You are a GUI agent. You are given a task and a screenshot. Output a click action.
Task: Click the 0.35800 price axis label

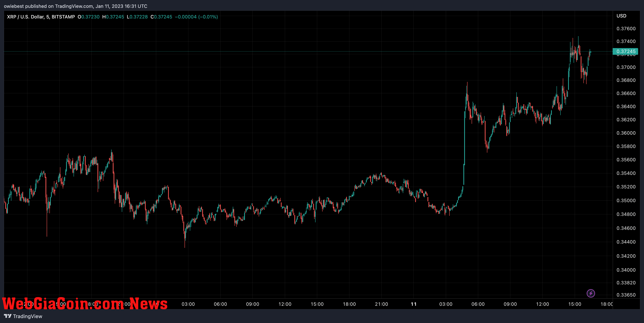[626, 146]
